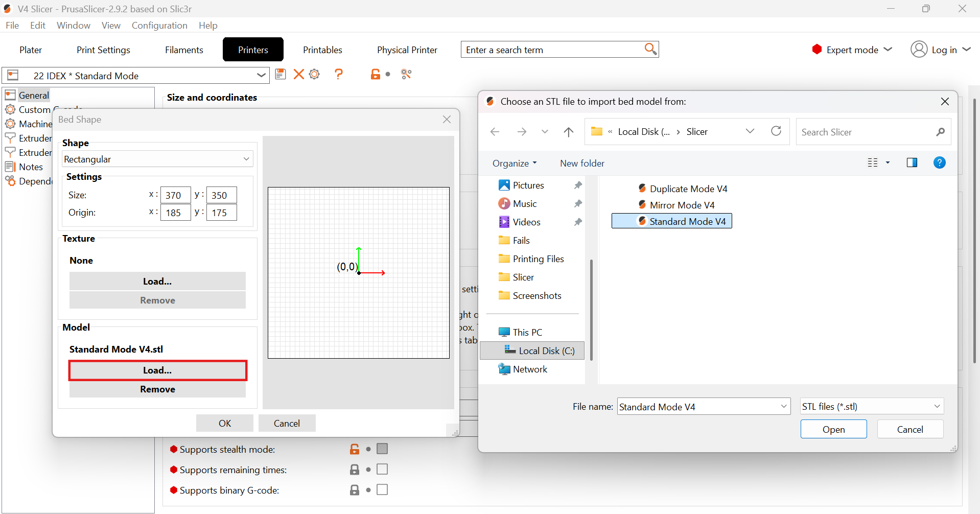Open the orange question mark help icon
Screen dimensions: 980x514
pyautogui.click(x=338, y=74)
